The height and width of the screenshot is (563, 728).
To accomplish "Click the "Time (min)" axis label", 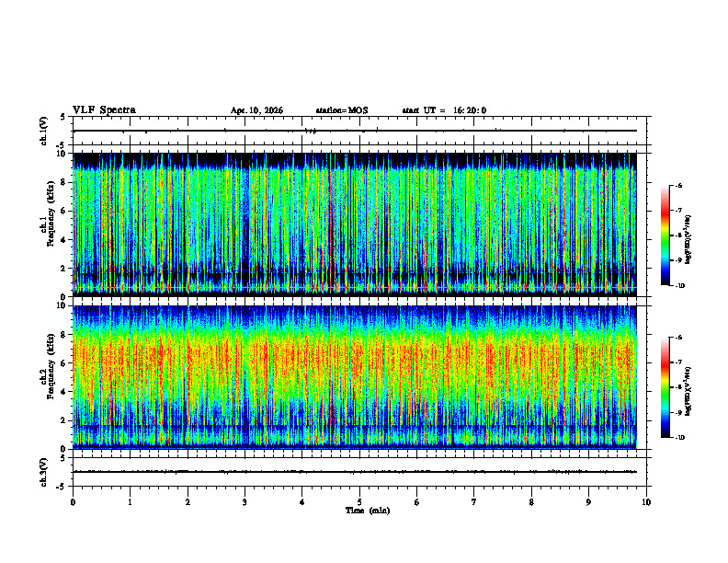I will click(368, 511).
